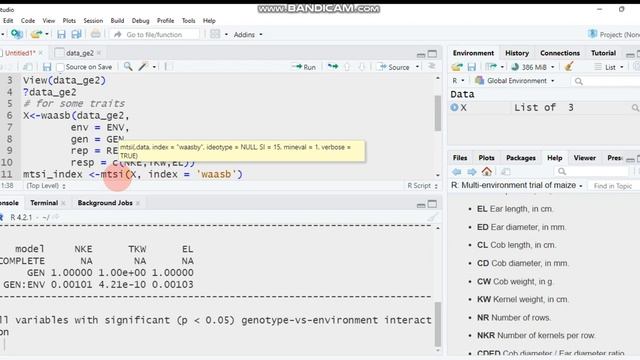
Task: Clear the console with broom icon
Action: pos(433,218)
